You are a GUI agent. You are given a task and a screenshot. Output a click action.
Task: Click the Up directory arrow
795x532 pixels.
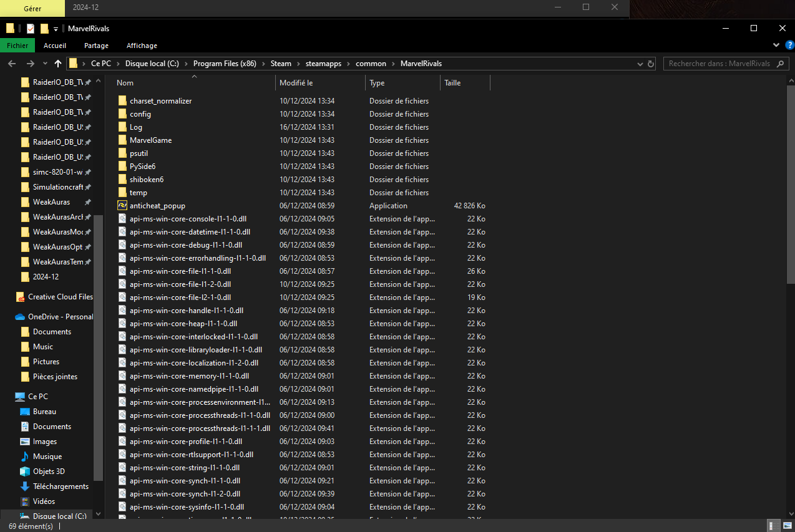coord(58,64)
